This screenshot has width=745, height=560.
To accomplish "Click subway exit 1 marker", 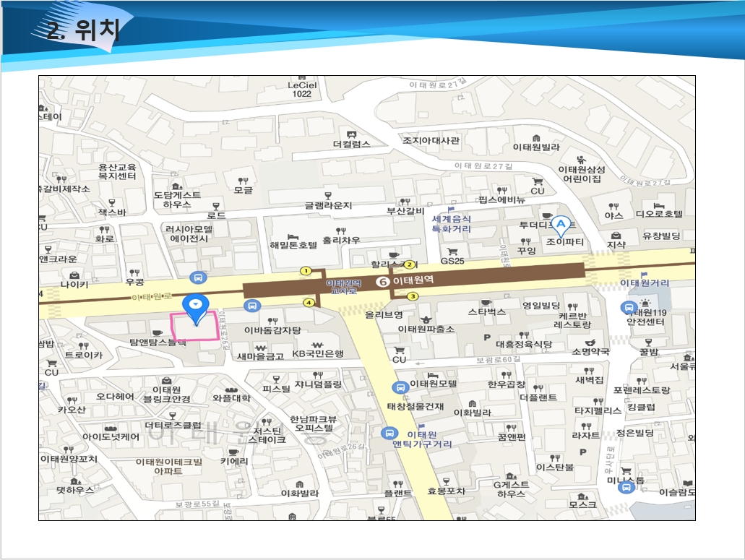I will tap(306, 271).
